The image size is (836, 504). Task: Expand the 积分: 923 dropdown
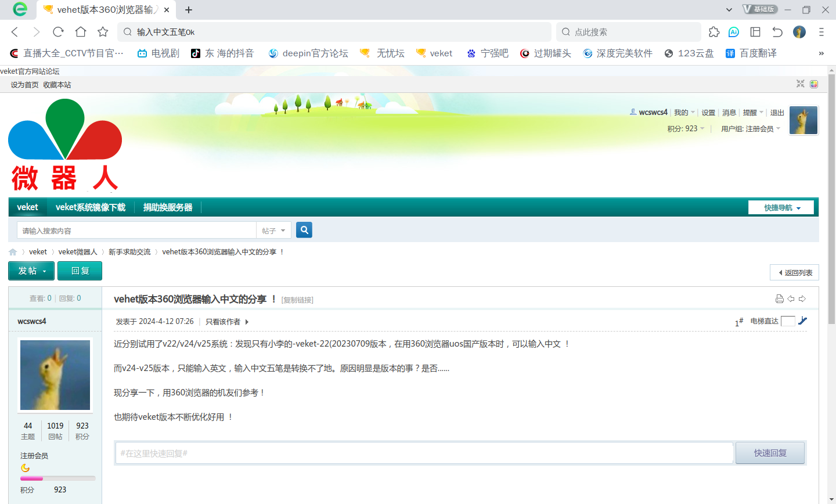686,128
